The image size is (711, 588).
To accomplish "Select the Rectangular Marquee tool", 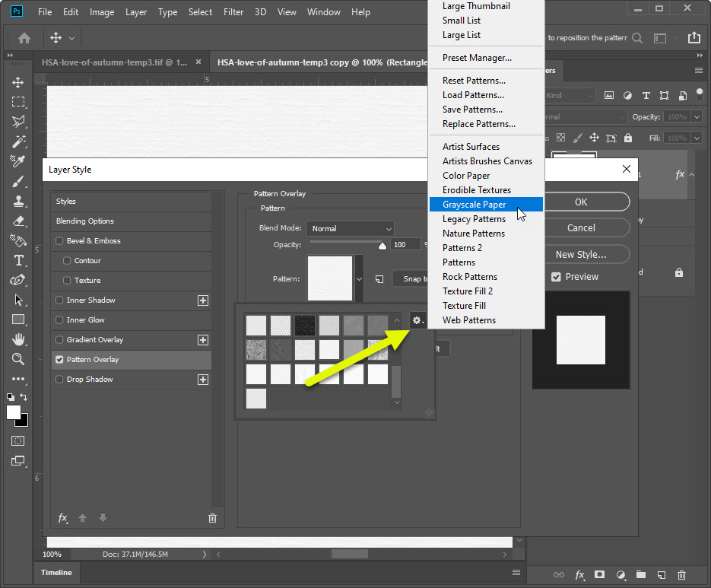I will tap(18, 102).
